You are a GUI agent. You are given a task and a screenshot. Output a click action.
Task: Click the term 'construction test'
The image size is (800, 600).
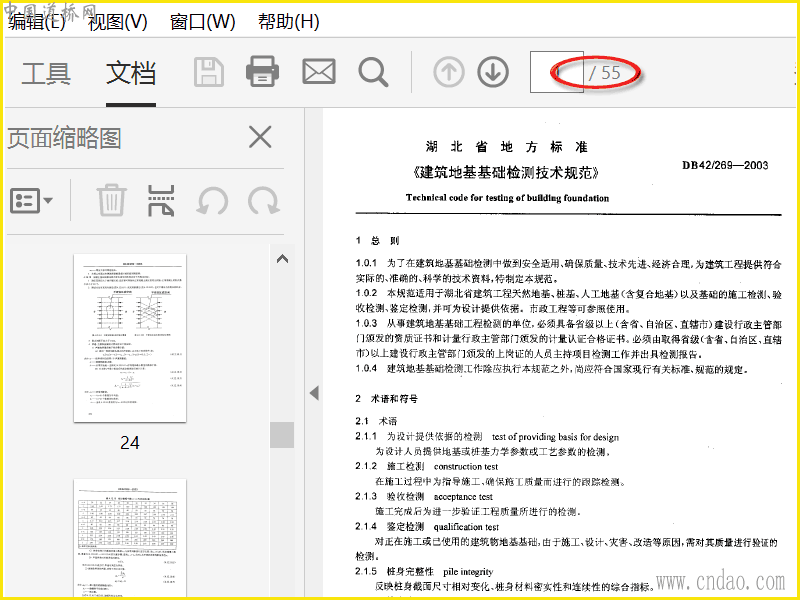click(x=466, y=466)
